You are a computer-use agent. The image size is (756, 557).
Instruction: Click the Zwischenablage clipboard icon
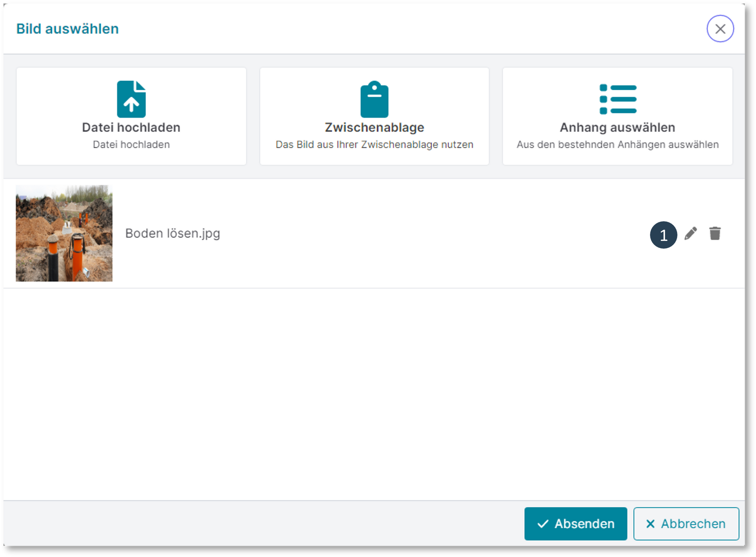click(374, 99)
